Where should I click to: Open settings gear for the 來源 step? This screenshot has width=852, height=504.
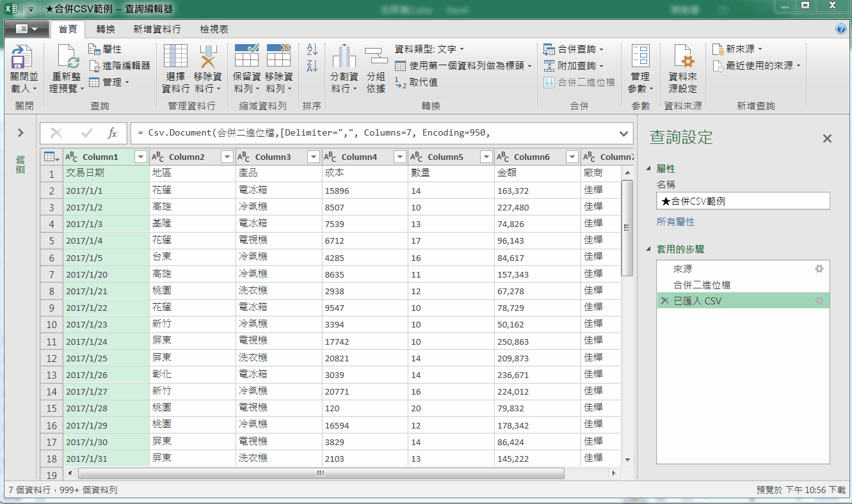[819, 269]
